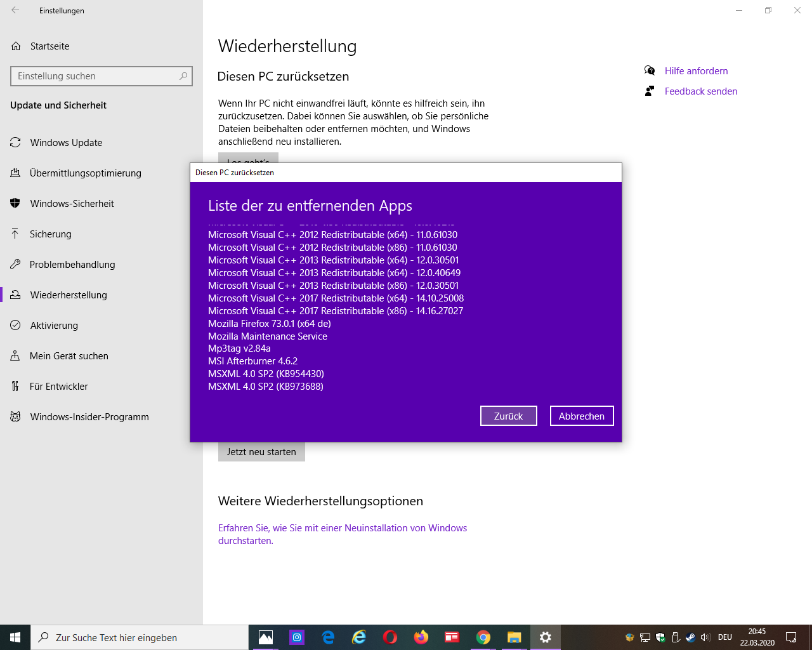Viewport: 812px width, 650px height.
Task: Open Übermittlungsoptimierung section
Action: point(86,173)
